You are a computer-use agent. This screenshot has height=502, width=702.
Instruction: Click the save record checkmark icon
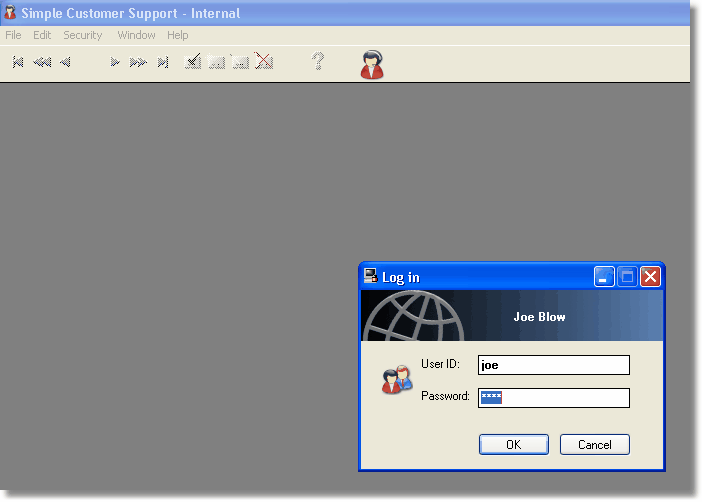(x=193, y=61)
